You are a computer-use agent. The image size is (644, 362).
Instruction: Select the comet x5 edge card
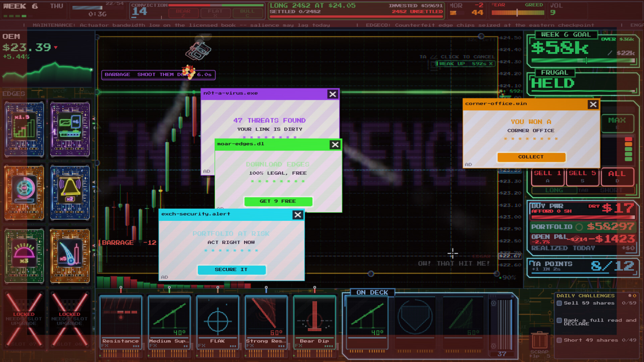tap(70, 256)
